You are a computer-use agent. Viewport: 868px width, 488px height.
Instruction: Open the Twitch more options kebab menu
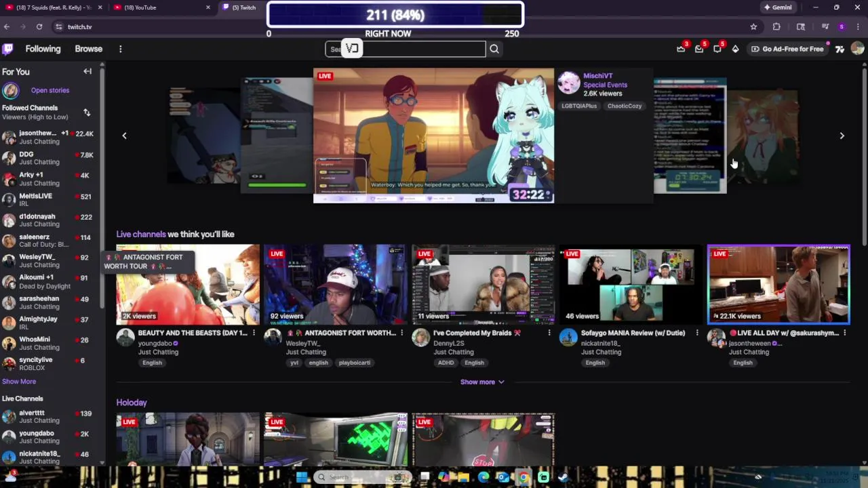coord(120,49)
